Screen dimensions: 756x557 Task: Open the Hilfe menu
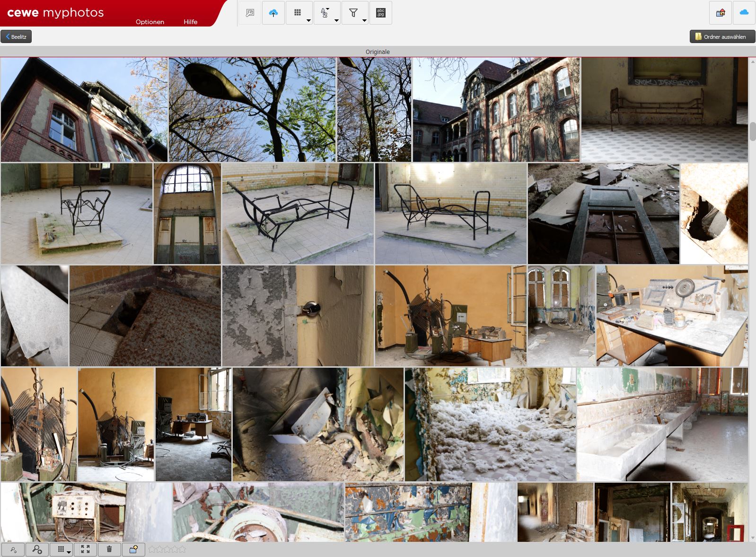tap(191, 22)
